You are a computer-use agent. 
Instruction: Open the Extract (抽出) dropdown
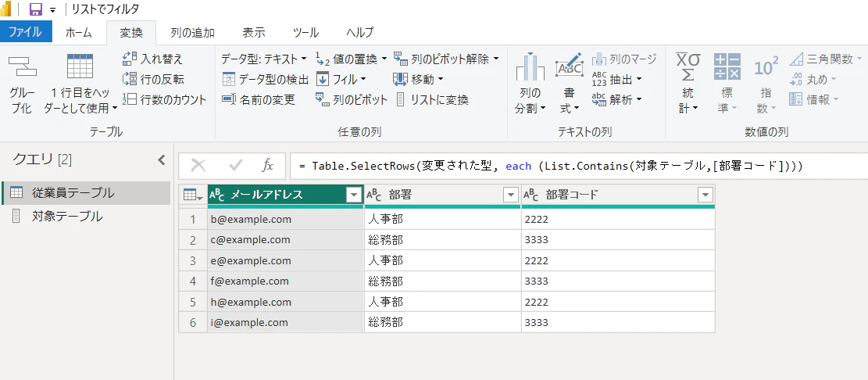click(x=616, y=79)
